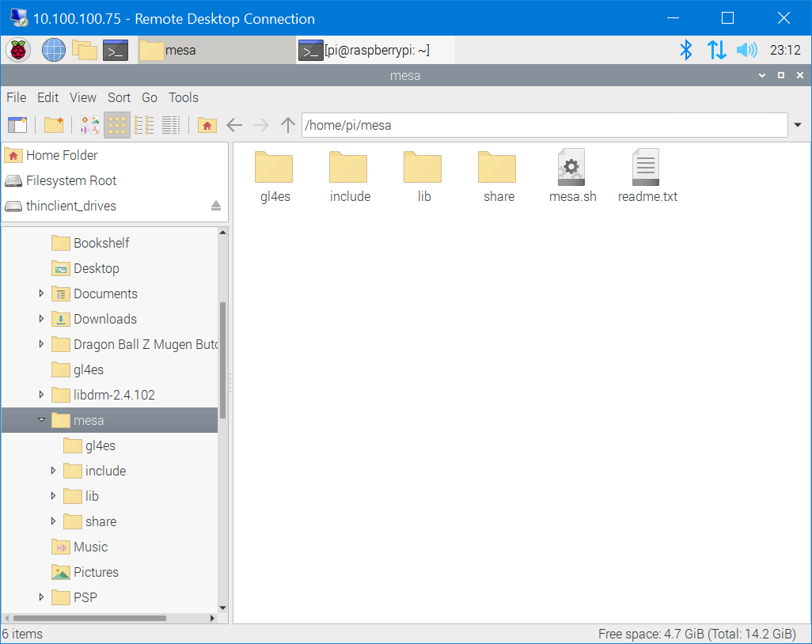Create a new folder using the toolbar icon
This screenshot has height=644, width=812.
[53, 125]
